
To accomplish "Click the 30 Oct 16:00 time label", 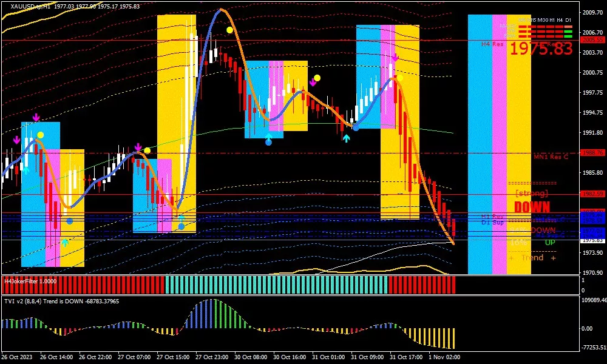I will [x=290, y=357].
